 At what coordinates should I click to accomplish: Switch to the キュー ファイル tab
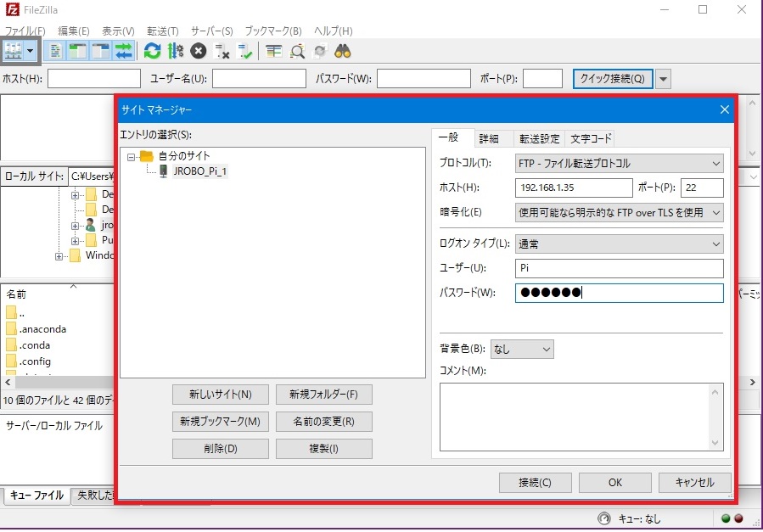37,496
